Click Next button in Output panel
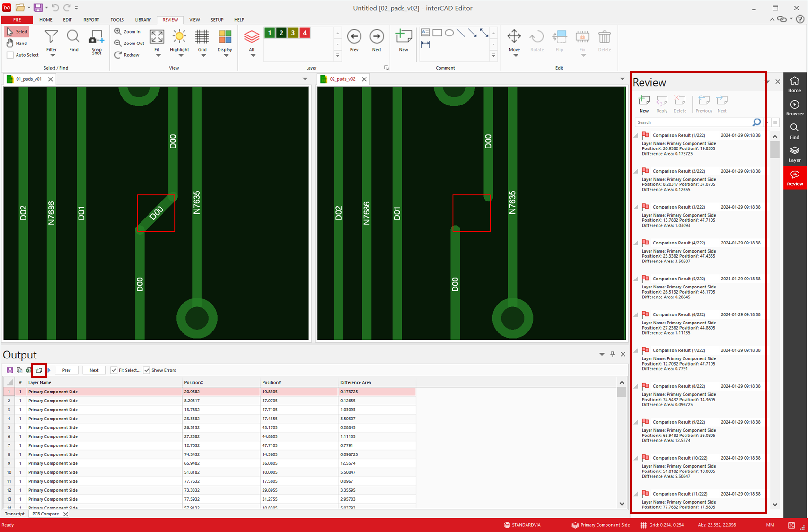The height and width of the screenshot is (532, 808). point(94,370)
